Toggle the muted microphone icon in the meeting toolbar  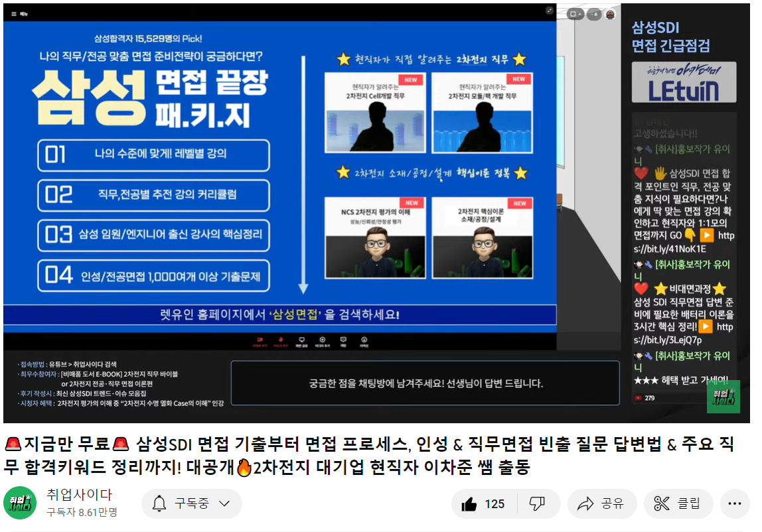pos(281,340)
